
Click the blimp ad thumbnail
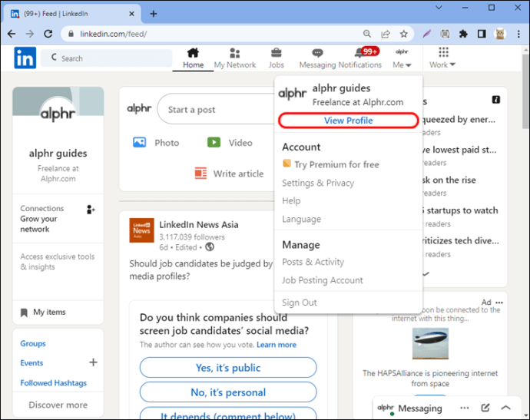click(x=430, y=343)
